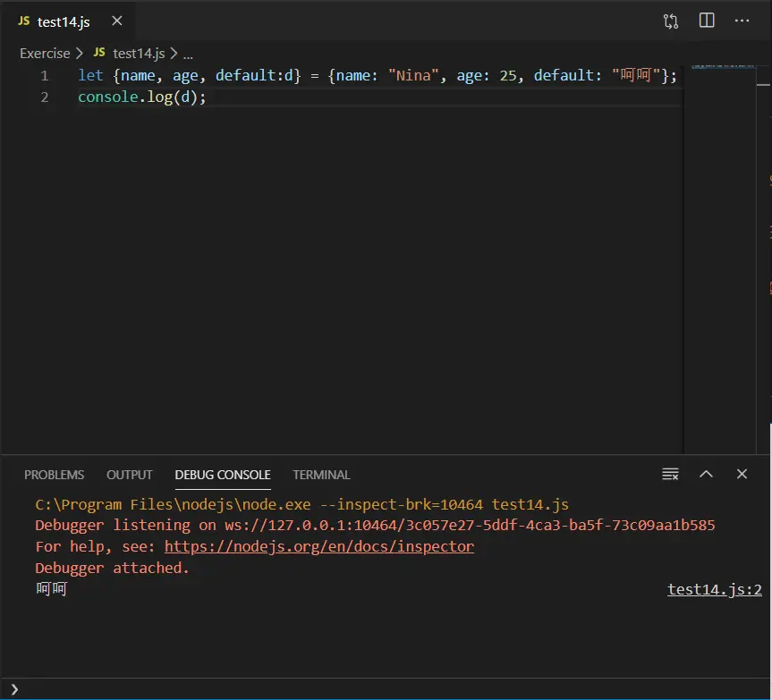Click the 'Debugger attached.' console line
This screenshot has width=772, height=700.
point(112,569)
